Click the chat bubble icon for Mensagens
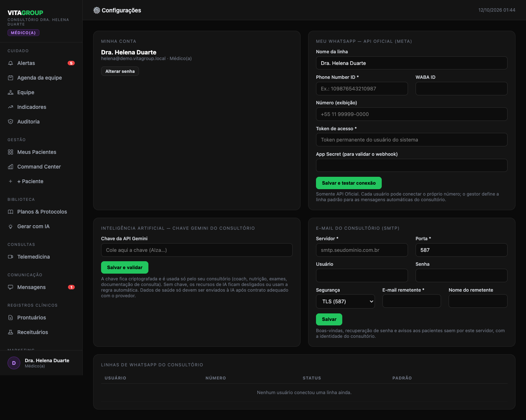Image resolution: width=526 pixels, height=420 pixels. tap(11, 287)
